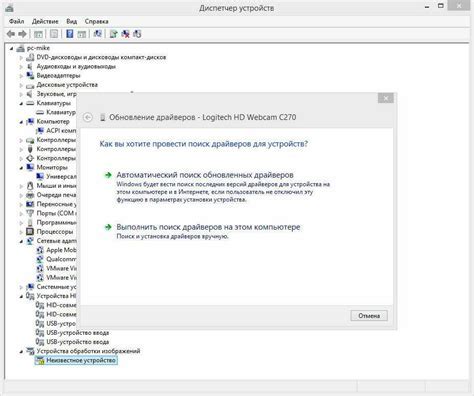Screen dimensions: 474x396
Task: Click the dialog title Обновление драйверов - Logitech
Action: pos(203,117)
